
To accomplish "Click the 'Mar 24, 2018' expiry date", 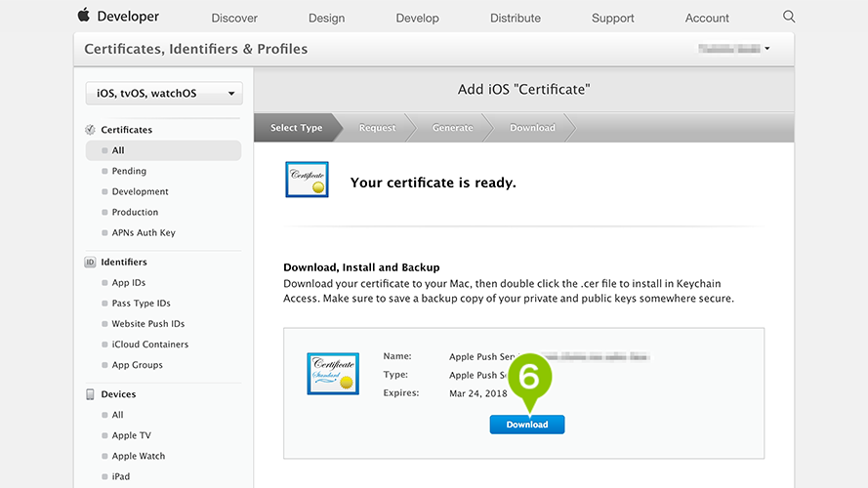I will [478, 393].
